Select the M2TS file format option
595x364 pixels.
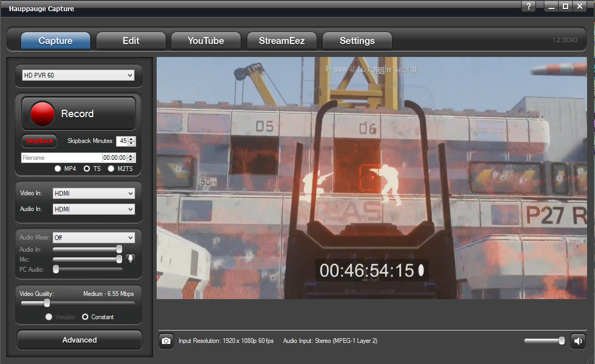[111, 169]
